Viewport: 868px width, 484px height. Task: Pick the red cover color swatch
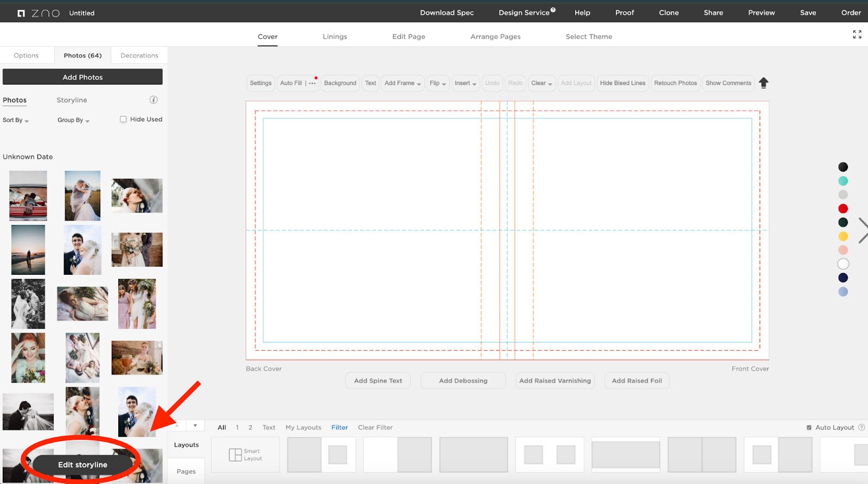(x=843, y=209)
